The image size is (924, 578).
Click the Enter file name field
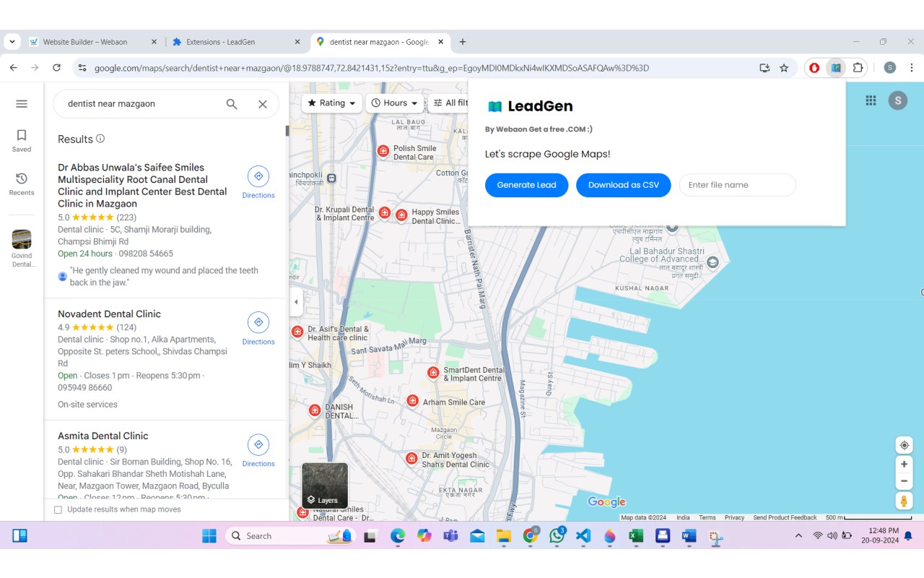[738, 185]
